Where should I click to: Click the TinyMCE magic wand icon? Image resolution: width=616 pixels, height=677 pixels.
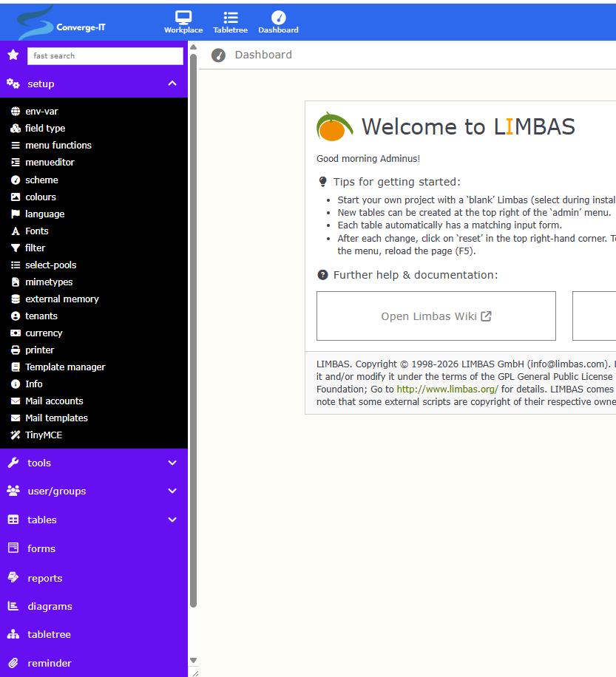(16, 435)
